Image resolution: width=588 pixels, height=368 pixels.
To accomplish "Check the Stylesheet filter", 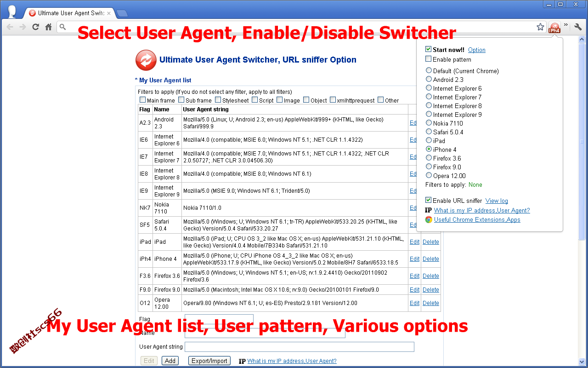I will [x=218, y=100].
